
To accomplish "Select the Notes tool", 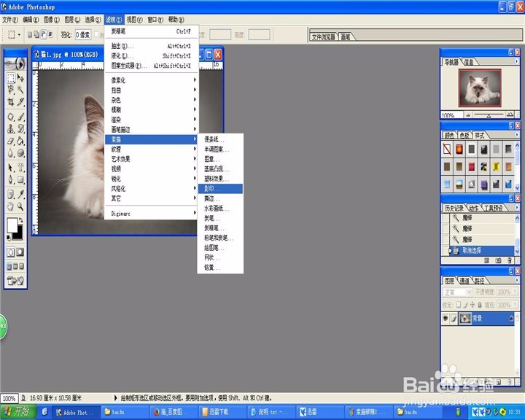I will pos(11,194).
